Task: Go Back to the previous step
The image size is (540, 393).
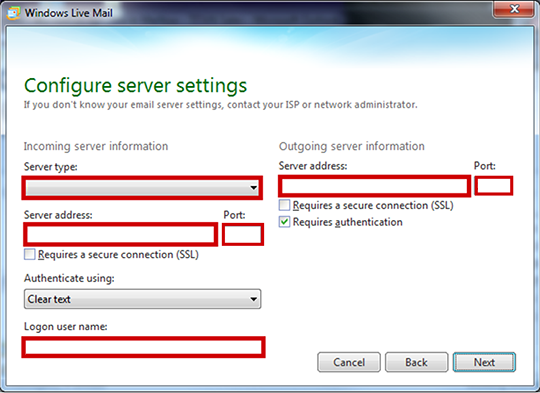Action: pyautogui.click(x=416, y=362)
